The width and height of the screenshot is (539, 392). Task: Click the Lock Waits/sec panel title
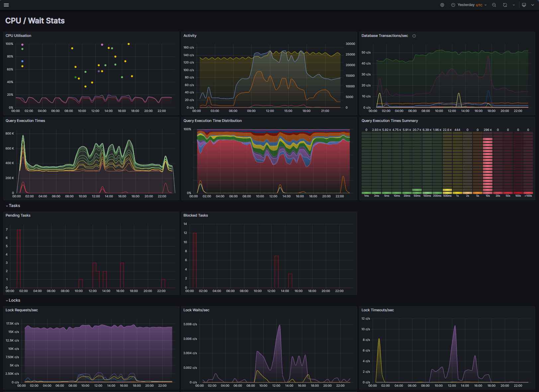[196, 310]
